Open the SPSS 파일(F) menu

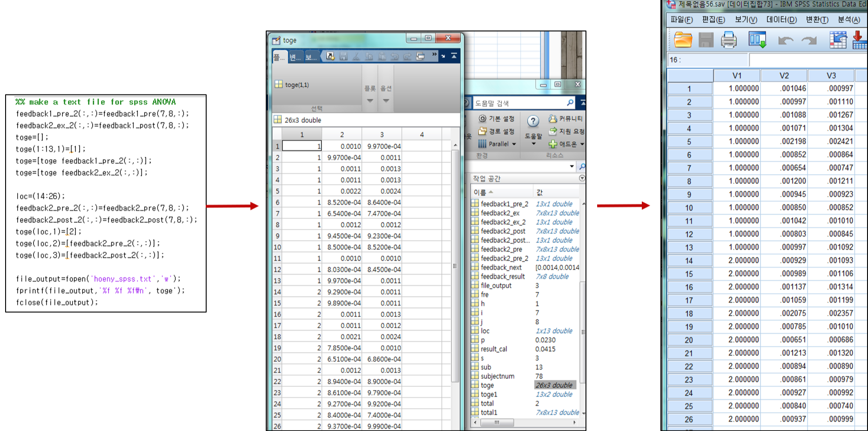point(681,20)
